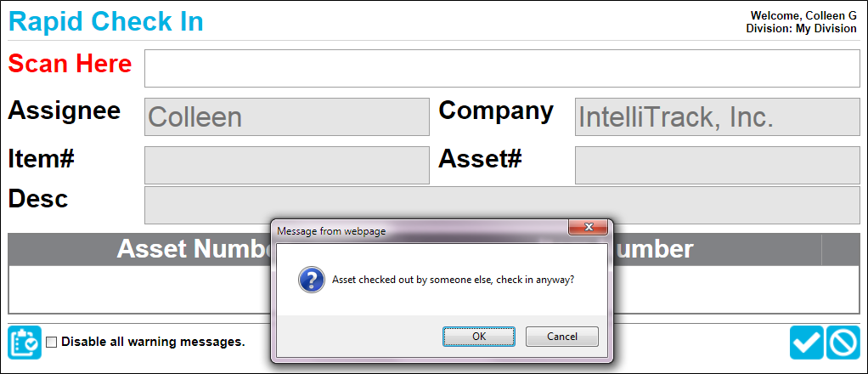
Task: Click the question mark dialog icon
Action: tap(311, 280)
